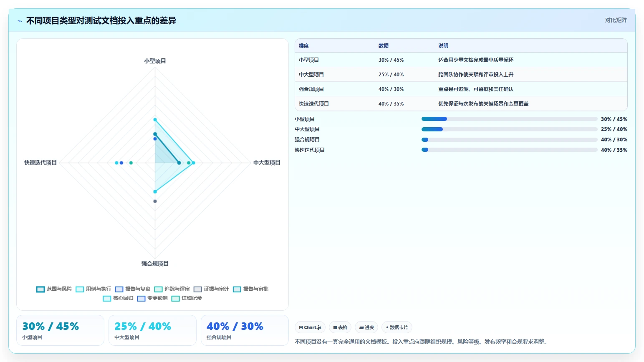Click the 强合规项目 radar axis label
The image size is (644, 362).
click(x=155, y=264)
